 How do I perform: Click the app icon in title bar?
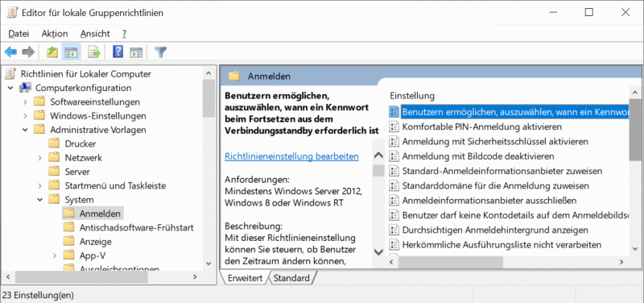pos(12,13)
